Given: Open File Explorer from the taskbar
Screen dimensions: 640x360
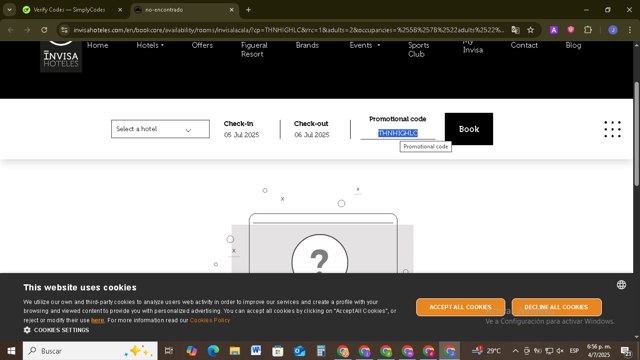Looking at the screenshot, I should (x=235, y=351).
